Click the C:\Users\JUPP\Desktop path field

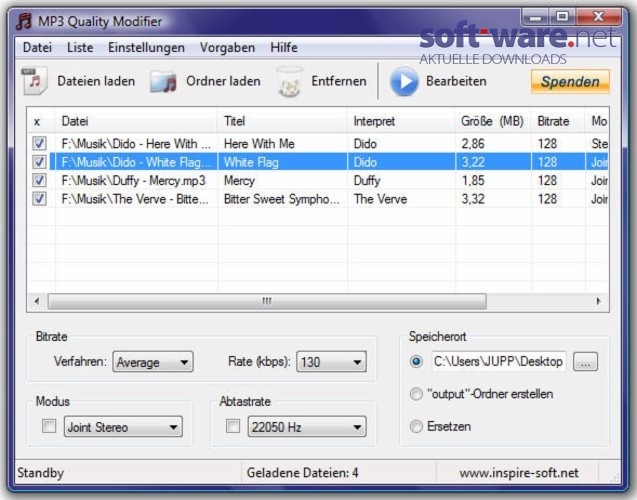click(x=498, y=361)
